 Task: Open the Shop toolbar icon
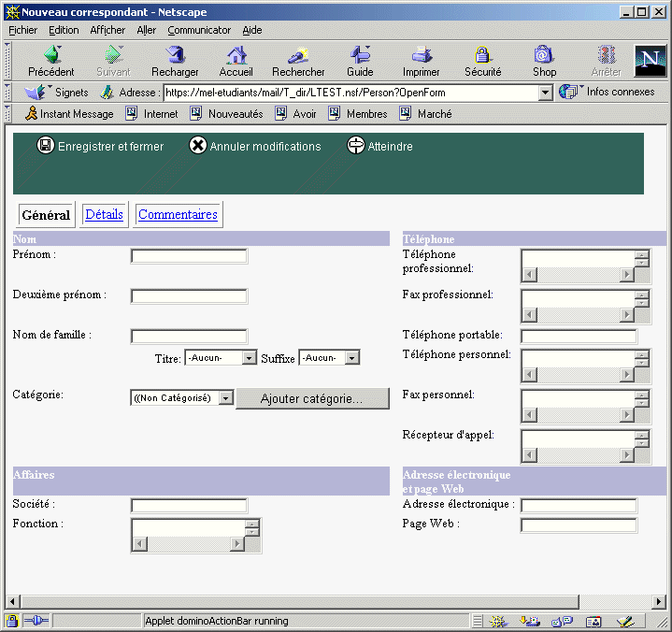pyautogui.click(x=544, y=55)
